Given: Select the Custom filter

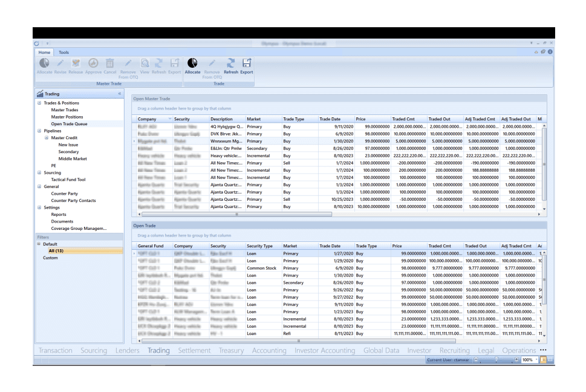Looking at the screenshot, I should [50, 258].
